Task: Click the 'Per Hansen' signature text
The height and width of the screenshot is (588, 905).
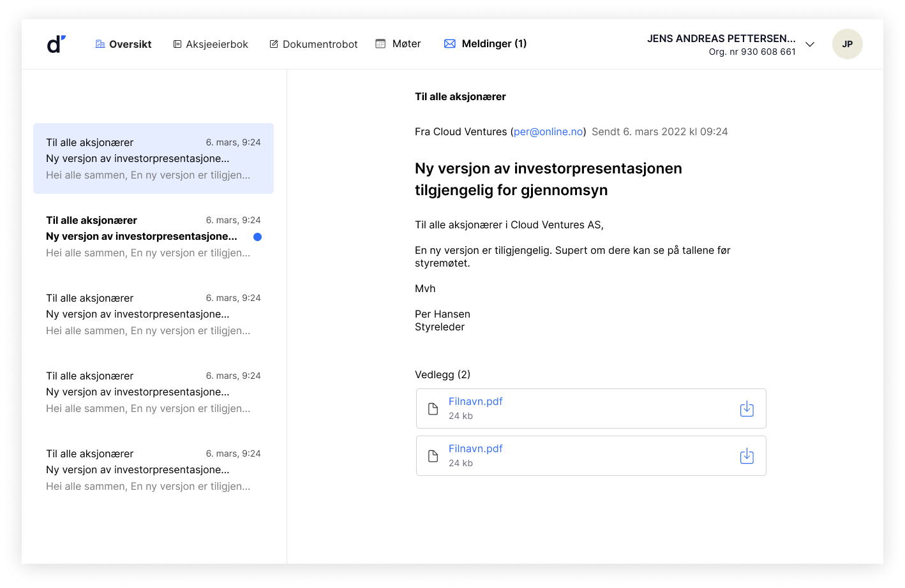Action: (x=442, y=314)
